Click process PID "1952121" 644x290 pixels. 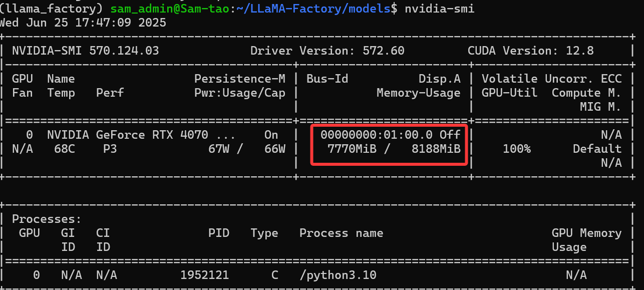pyautogui.click(x=205, y=275)
